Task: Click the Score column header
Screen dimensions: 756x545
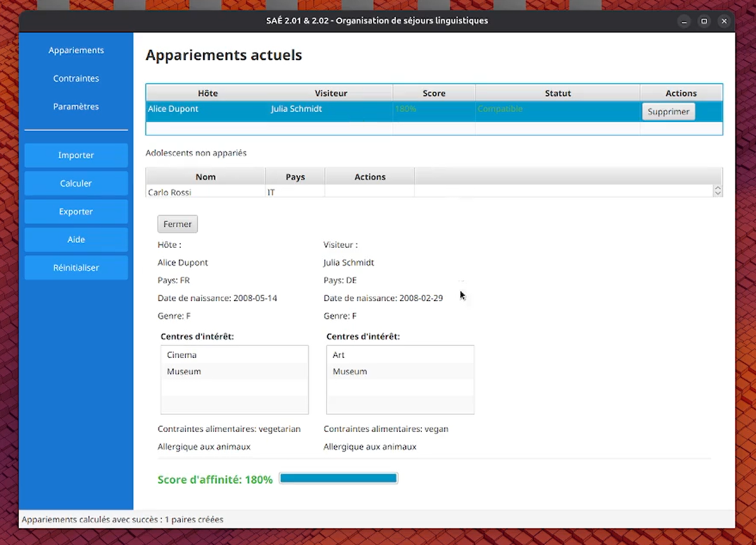Action: [x=433, y=92]
